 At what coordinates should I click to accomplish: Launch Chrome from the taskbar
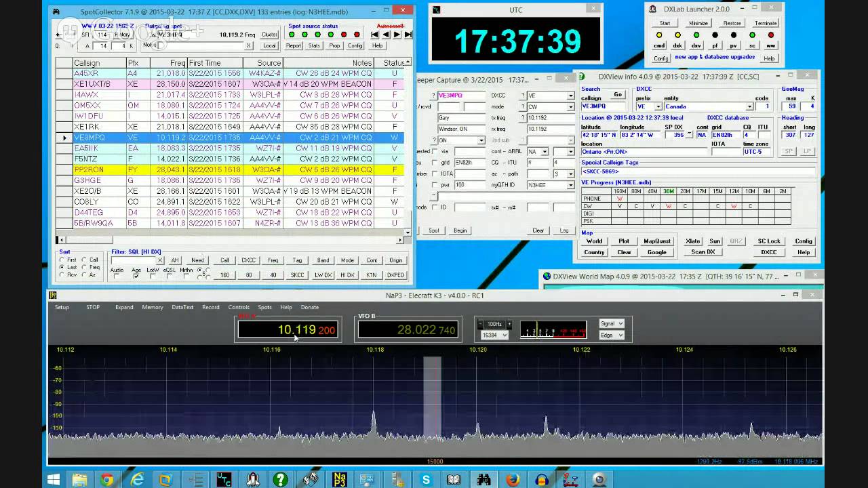tap(106, 480)
